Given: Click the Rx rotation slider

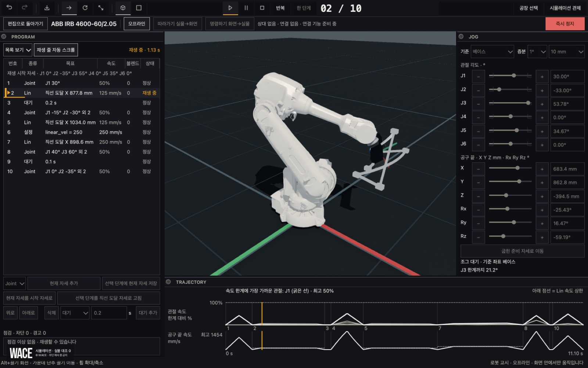Looking at the screenshot, I should click(510, 209).
